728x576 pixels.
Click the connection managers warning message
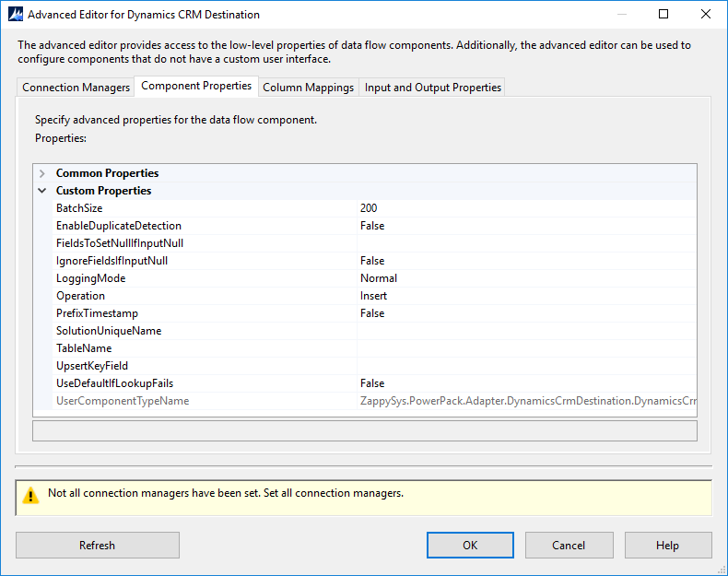(226, 493)
